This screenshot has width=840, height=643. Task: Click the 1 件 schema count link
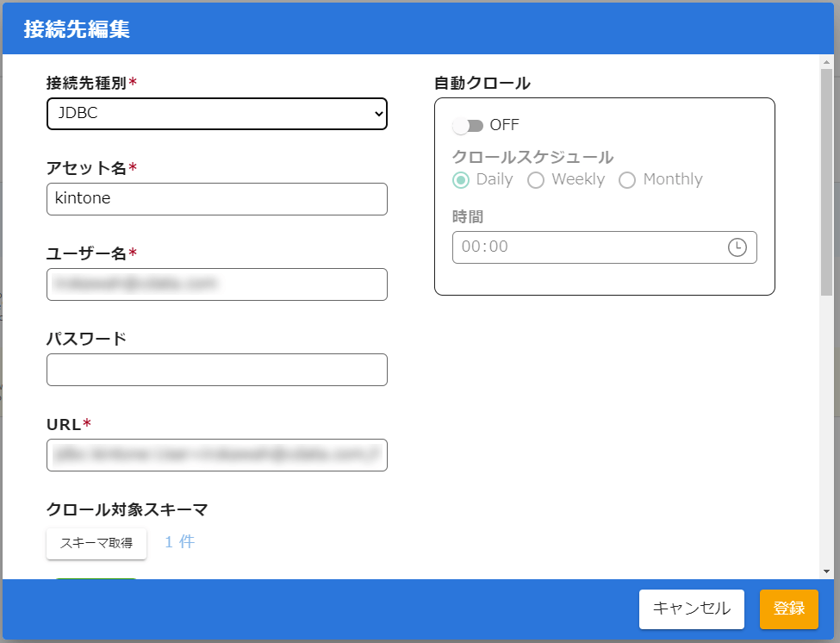pyautogui.click(x=179, y=542)
